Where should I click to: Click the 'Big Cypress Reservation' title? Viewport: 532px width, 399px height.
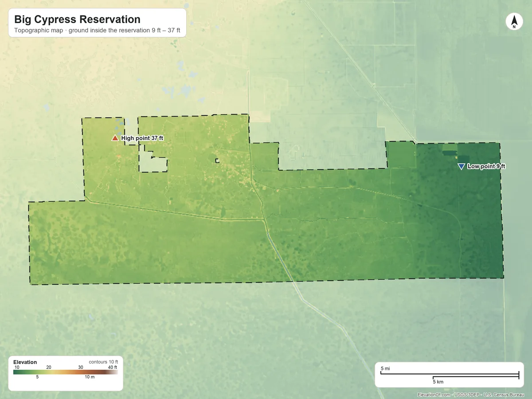coord(77,20)
